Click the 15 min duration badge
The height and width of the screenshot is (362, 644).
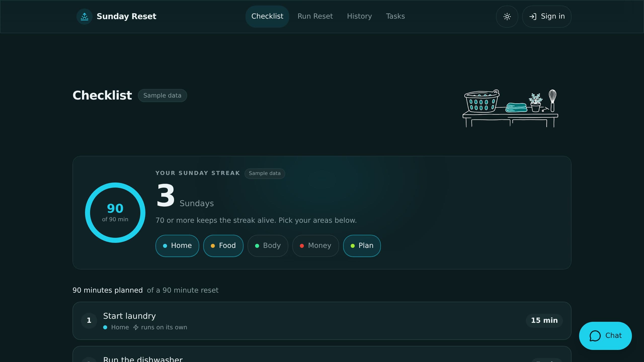coord(544,321)
